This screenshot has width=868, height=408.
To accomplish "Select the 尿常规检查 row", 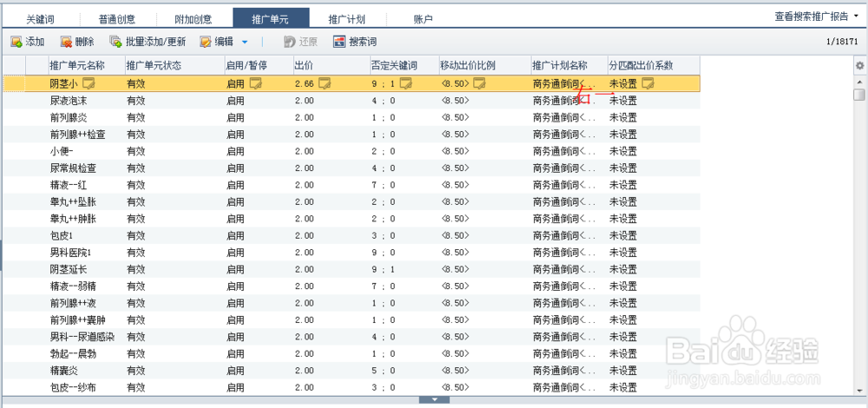I will [x=352, y=168].
